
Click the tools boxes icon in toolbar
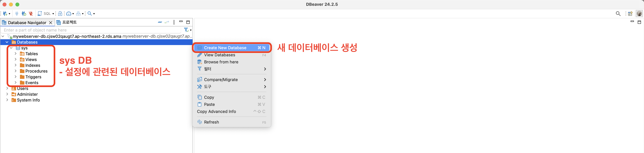point(78,14)
